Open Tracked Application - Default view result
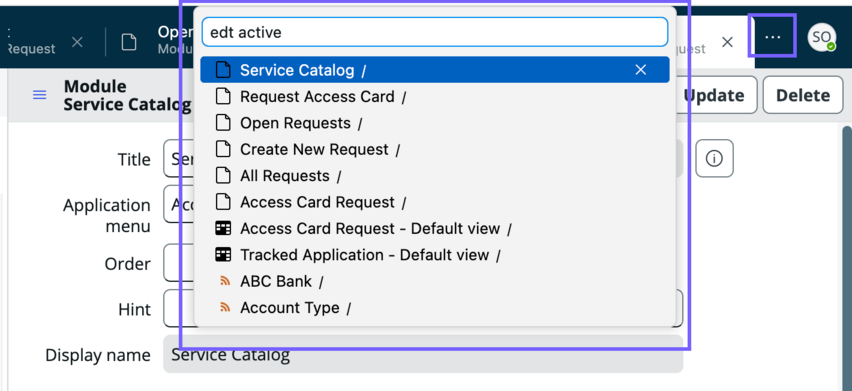This screenshot has height=391, width=852. [x=435, y=255]
